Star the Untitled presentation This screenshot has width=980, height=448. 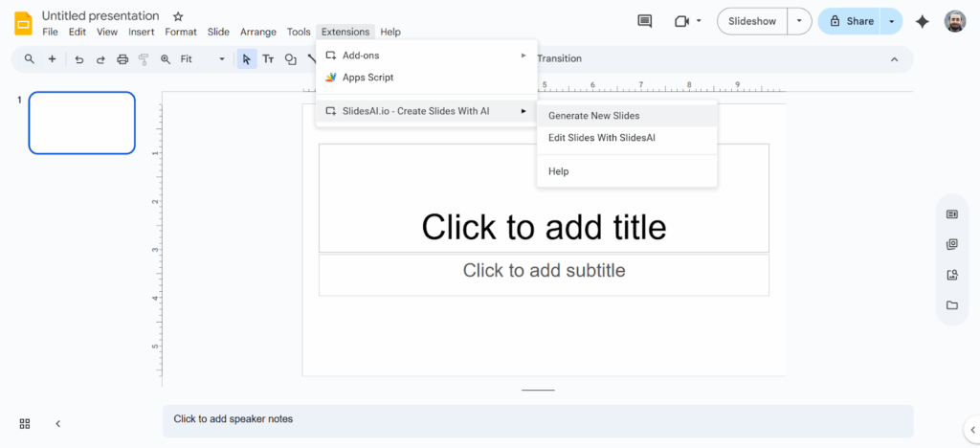tap(178, 16)
